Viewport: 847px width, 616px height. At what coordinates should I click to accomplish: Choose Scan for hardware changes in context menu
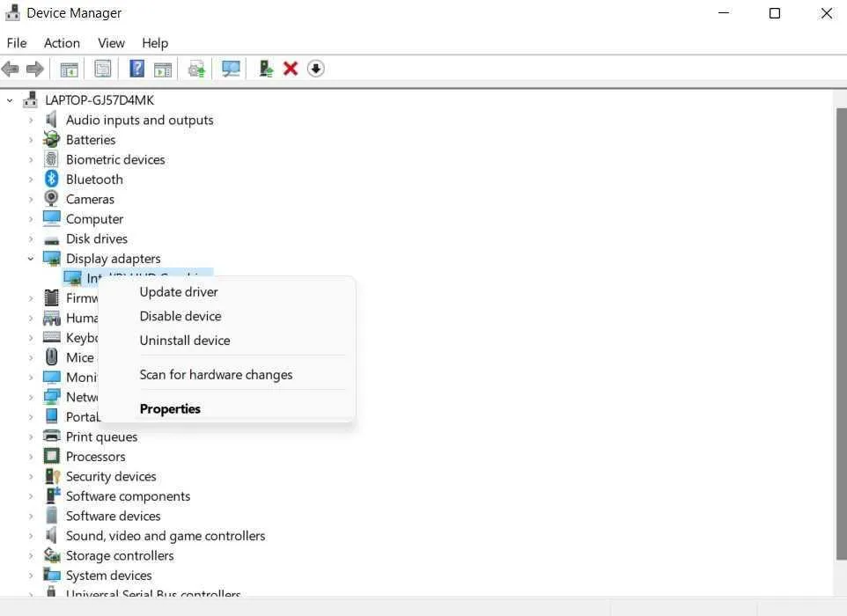coord(227,374)
